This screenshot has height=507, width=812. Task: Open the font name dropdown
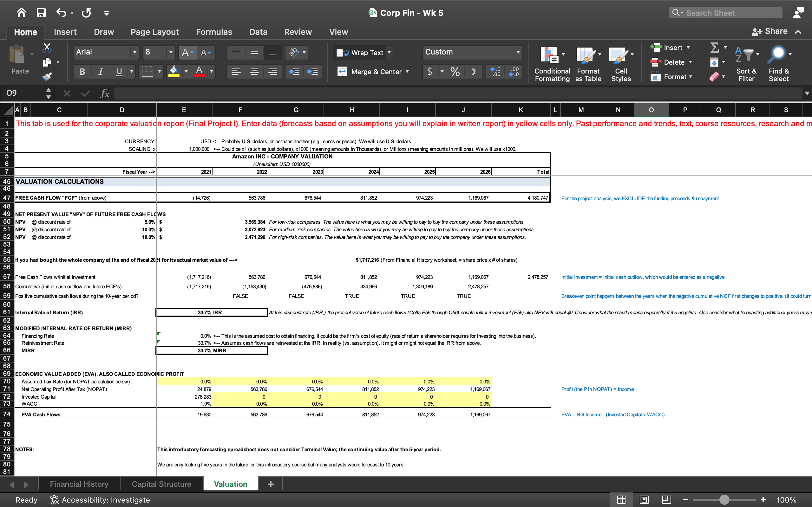(x=134, y=52)
